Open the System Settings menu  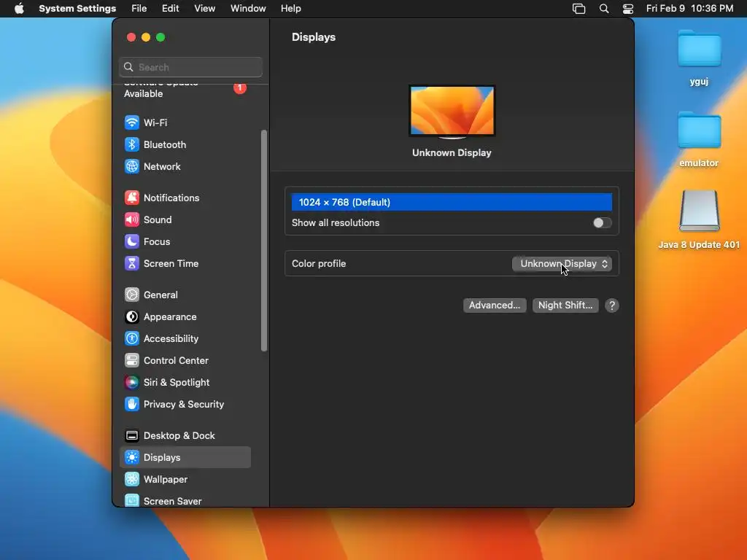pyautogui.click(x=77, y=9)
